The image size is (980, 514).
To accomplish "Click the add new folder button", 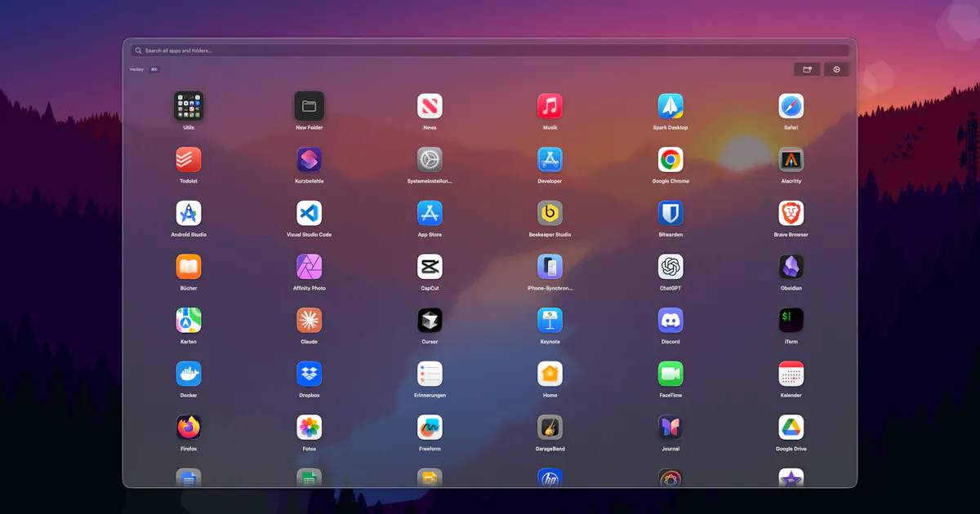I will click(x=807, y=69).
